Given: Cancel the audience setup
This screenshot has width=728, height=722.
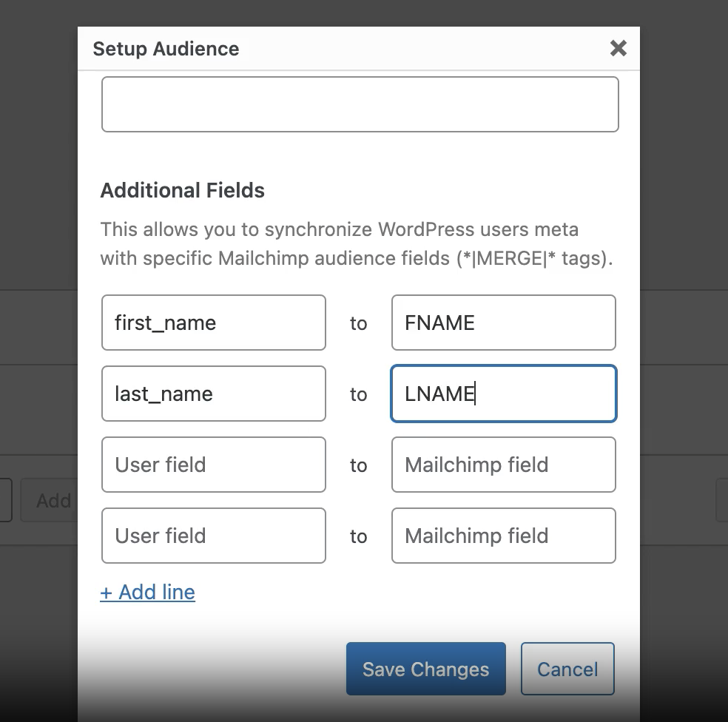Looking at the screenshot, I should pyautogui.click(x=567, y=669).
